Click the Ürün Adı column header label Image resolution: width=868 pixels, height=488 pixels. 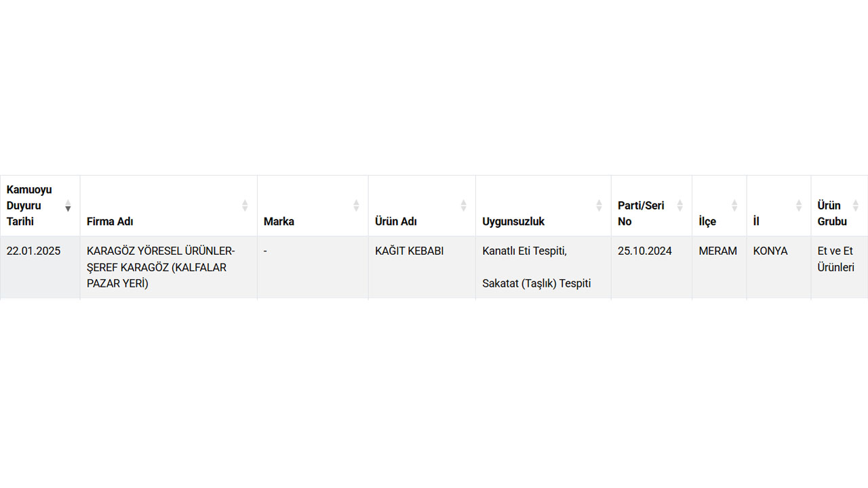click(x=396, y=222)
